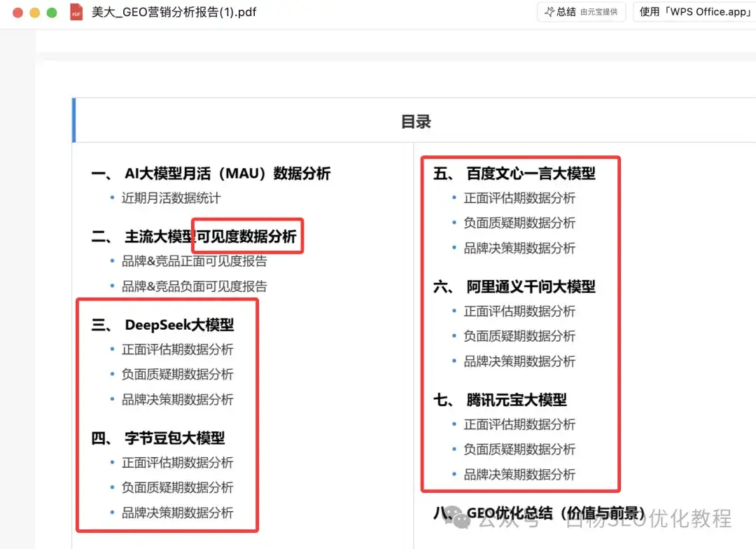Click 正面评估期数据分析 under 阿里通义千问大模型
This screenshot has height=549, width=756.
point(519,311)
